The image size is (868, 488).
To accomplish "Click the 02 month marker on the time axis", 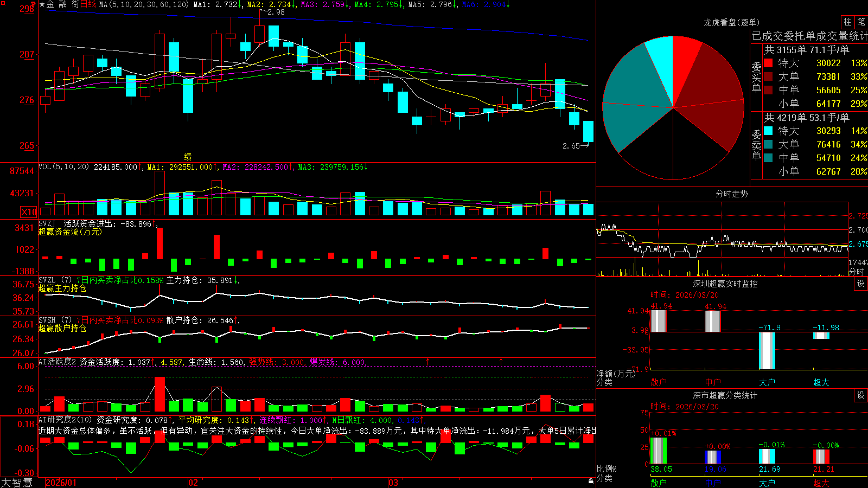I will click(193, 483).
